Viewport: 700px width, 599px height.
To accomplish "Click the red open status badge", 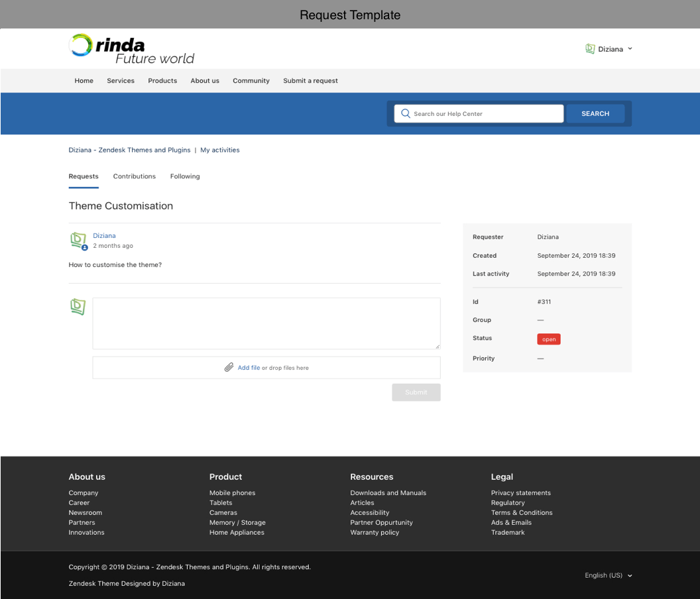I will click(x=548, y=339).
